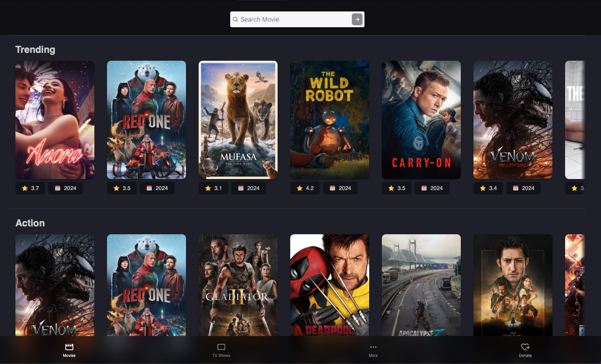This screenshot has height=364, width=601.
Task: Click the Action section heading
Action: [30, 223]
